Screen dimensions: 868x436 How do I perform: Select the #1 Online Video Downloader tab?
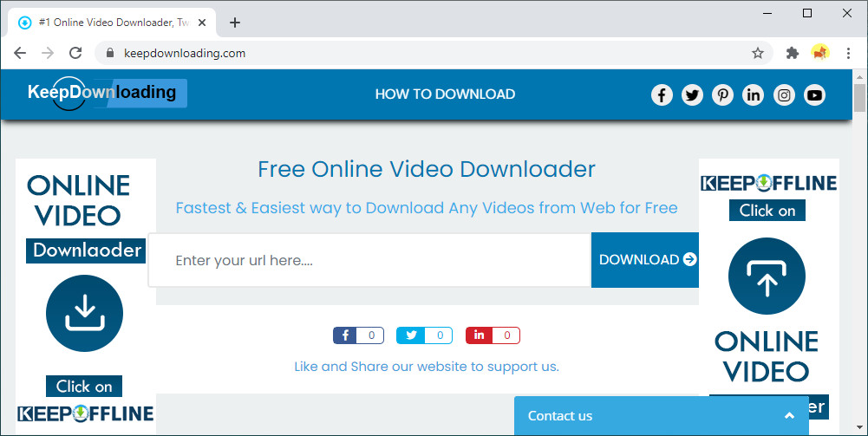(x=113, y=23)
